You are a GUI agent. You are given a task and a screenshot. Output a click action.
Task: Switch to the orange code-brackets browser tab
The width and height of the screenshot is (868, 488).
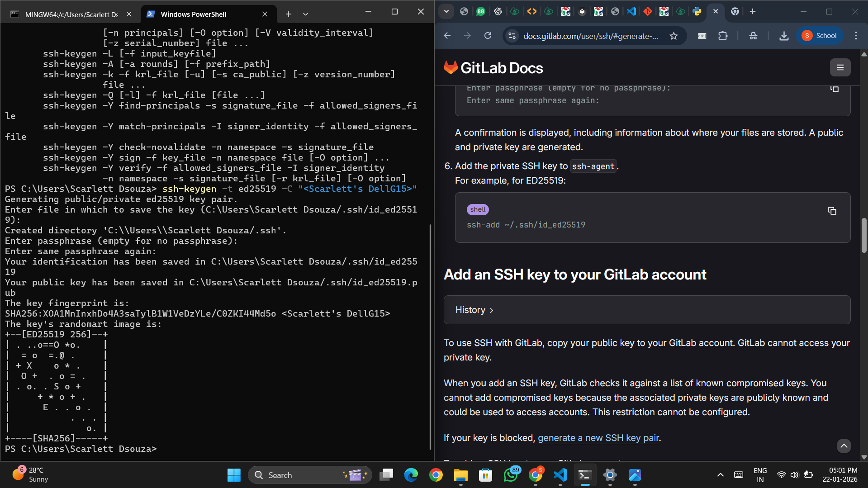pos(532,12)
